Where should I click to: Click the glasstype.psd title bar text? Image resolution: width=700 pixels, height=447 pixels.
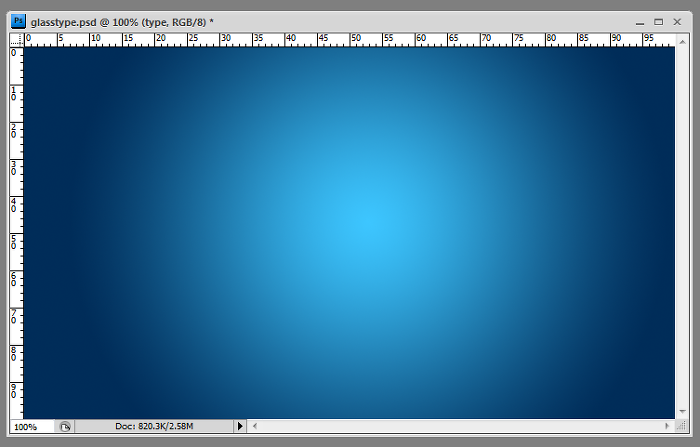pos(122,22)
